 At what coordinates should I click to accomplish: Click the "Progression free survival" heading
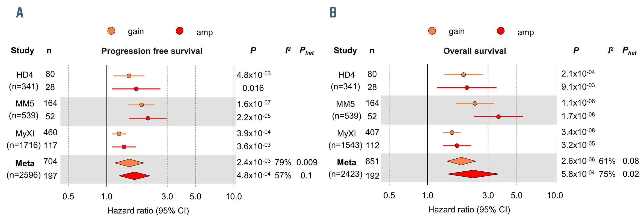[152, 51]
